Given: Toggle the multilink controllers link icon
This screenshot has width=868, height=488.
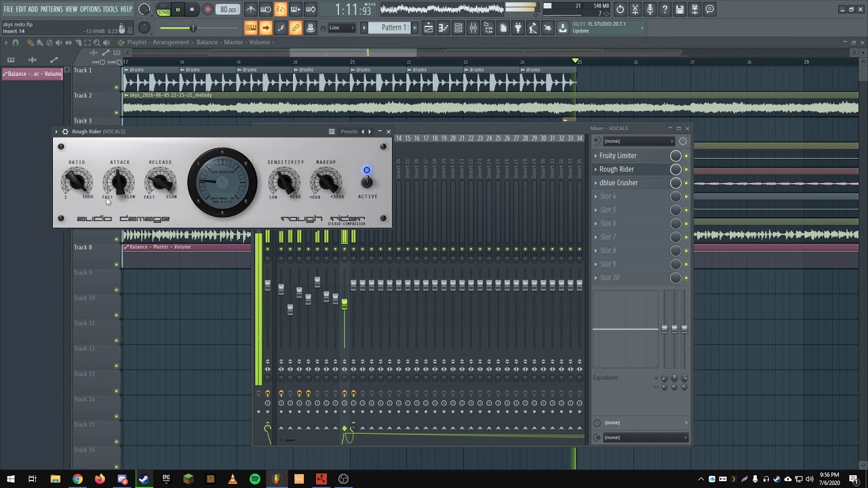Looking at the screenshot, I should 296,28.
